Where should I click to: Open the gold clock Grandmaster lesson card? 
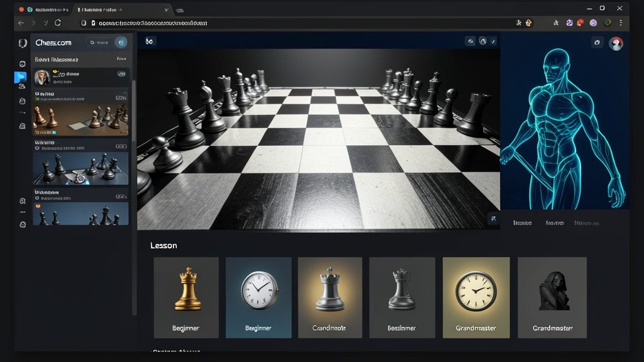click(x=476, y=297)
